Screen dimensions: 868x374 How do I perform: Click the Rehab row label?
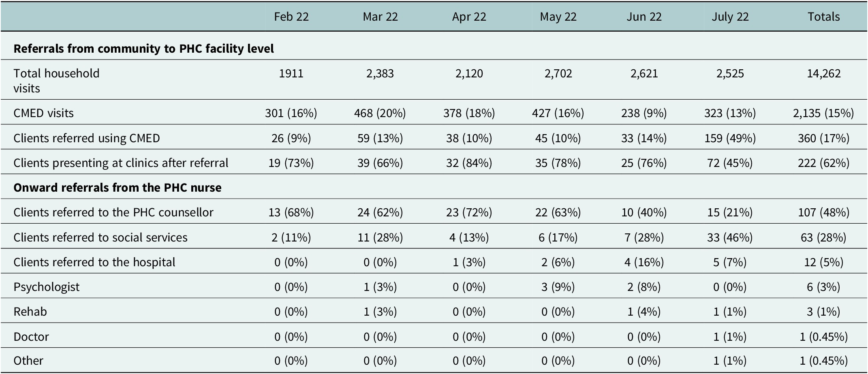click(x=30, y=312)
